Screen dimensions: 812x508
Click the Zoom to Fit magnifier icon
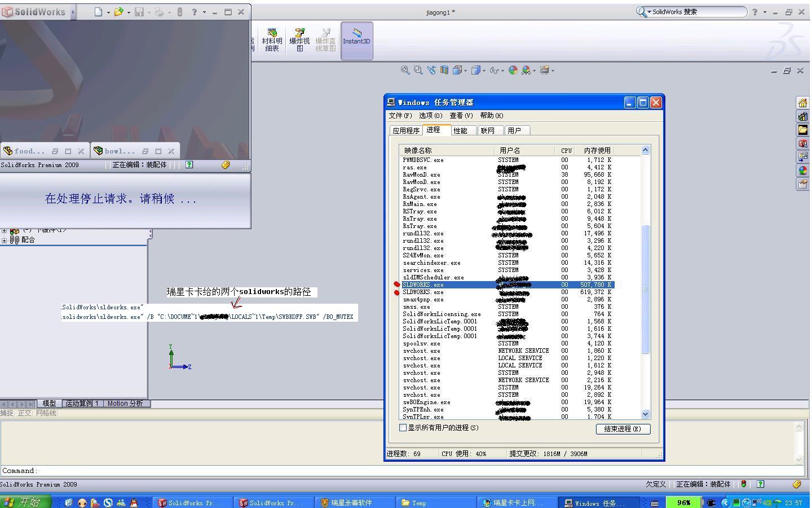405,70
